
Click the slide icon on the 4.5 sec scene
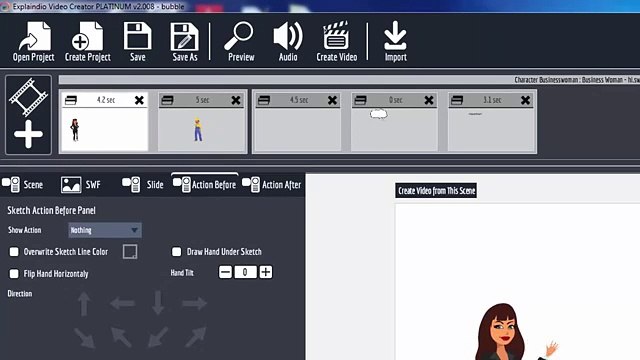click(x=264, y=100)
